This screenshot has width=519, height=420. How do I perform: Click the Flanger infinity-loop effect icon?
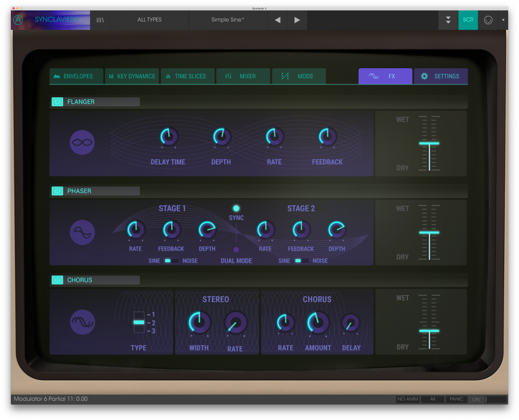coord(81,142)
